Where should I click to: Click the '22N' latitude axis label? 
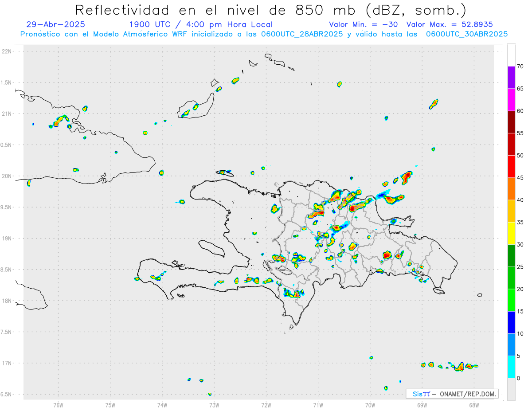click(x=8, y=51)
